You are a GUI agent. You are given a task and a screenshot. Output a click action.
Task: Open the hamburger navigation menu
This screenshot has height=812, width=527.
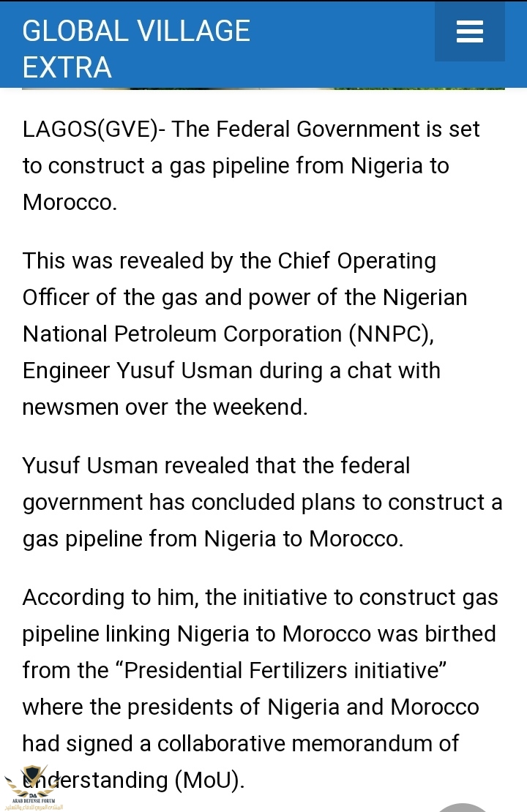(x=469, y=31)
